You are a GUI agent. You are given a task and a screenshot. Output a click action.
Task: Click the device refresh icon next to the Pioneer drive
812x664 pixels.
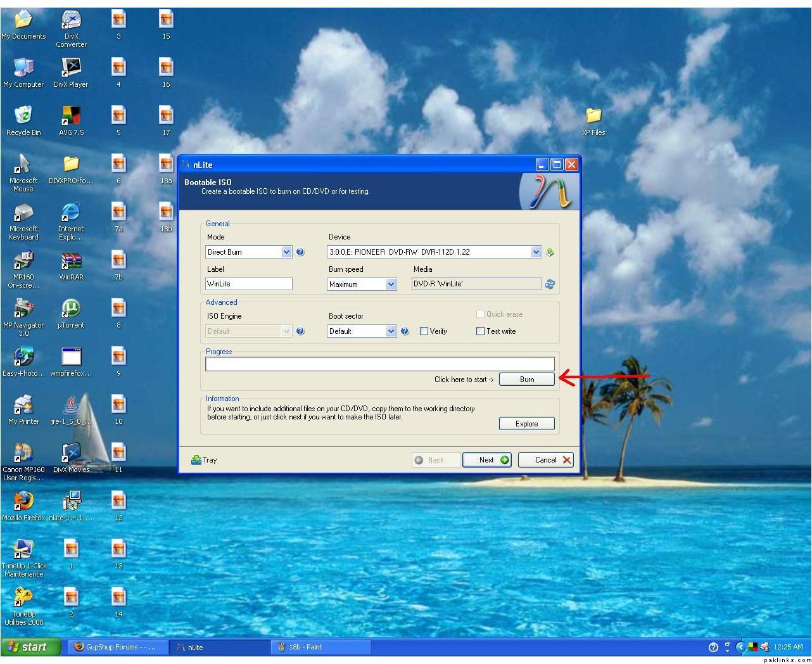[x=550, y=252]
